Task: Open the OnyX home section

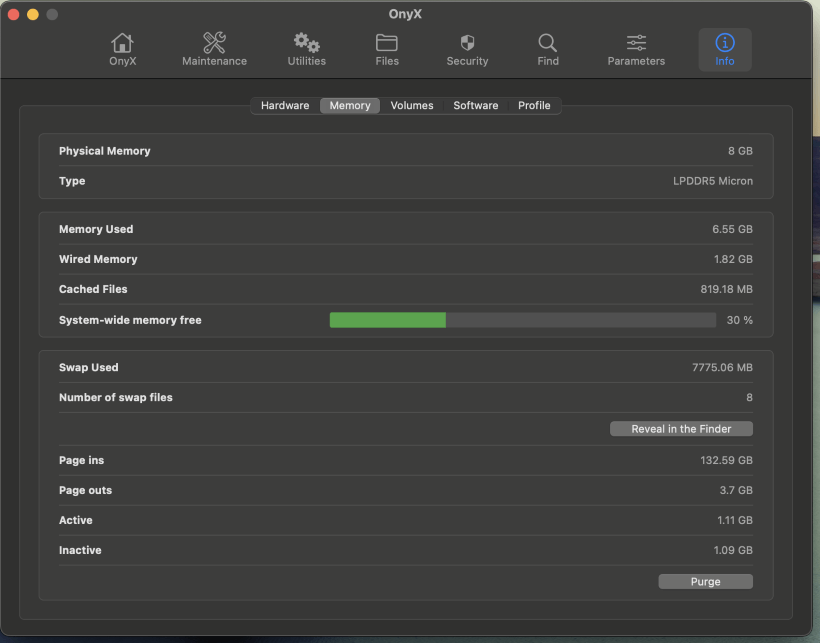Action: 122,50
